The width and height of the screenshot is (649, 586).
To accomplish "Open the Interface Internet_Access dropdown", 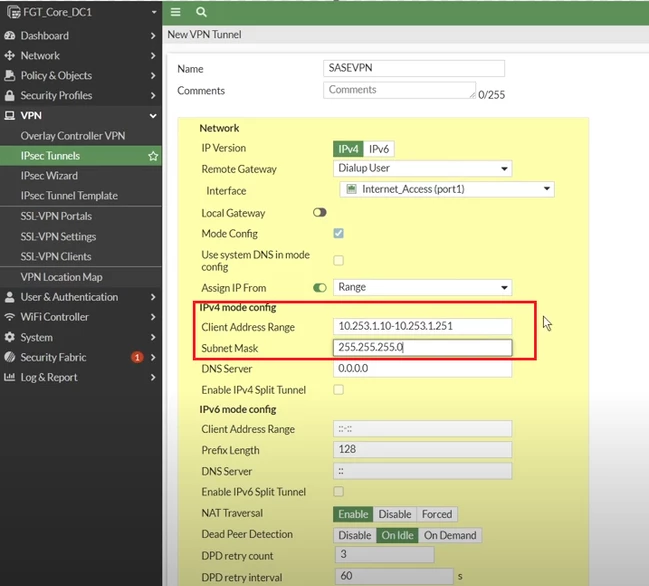I will (x=447, y=189).
